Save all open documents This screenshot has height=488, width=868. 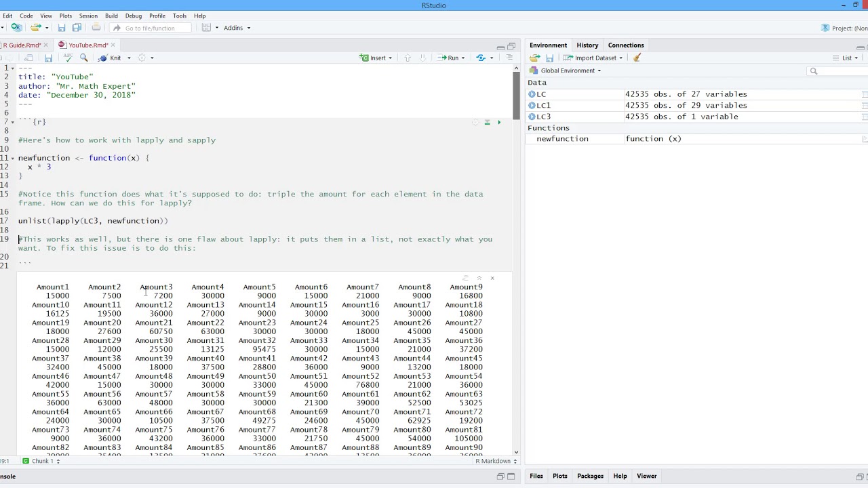click(x=77, y=28)
